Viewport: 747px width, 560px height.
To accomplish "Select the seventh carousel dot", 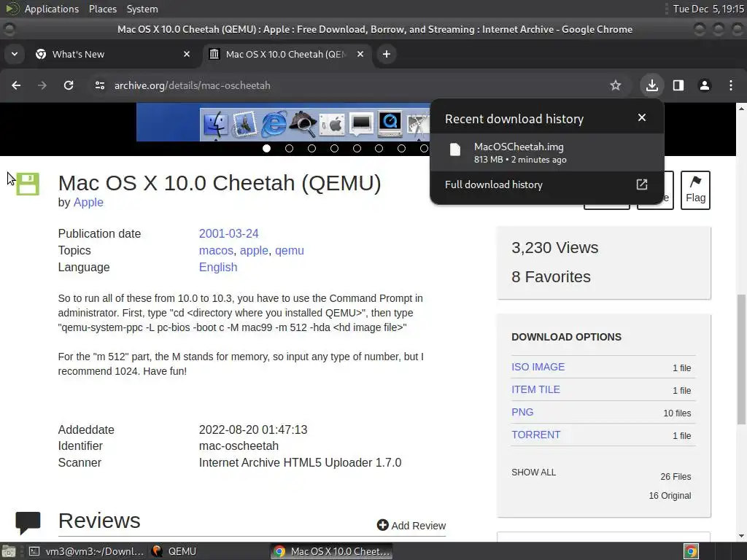I will pyautogui.click(x=402, y=149).
